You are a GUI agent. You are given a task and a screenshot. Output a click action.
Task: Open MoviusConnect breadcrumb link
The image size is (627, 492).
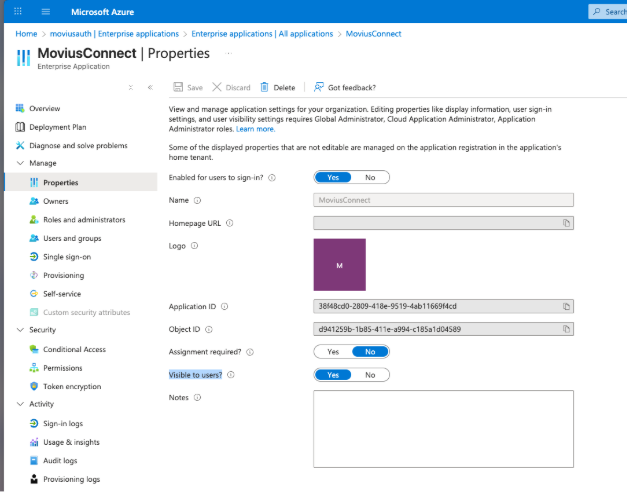(x=373, y=34)
